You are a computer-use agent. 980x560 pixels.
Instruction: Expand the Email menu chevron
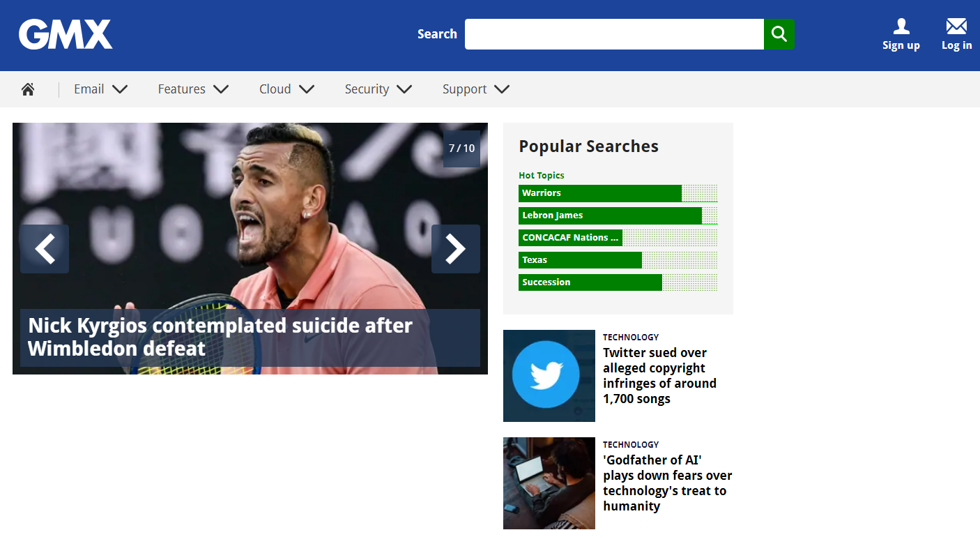point(120,89)
